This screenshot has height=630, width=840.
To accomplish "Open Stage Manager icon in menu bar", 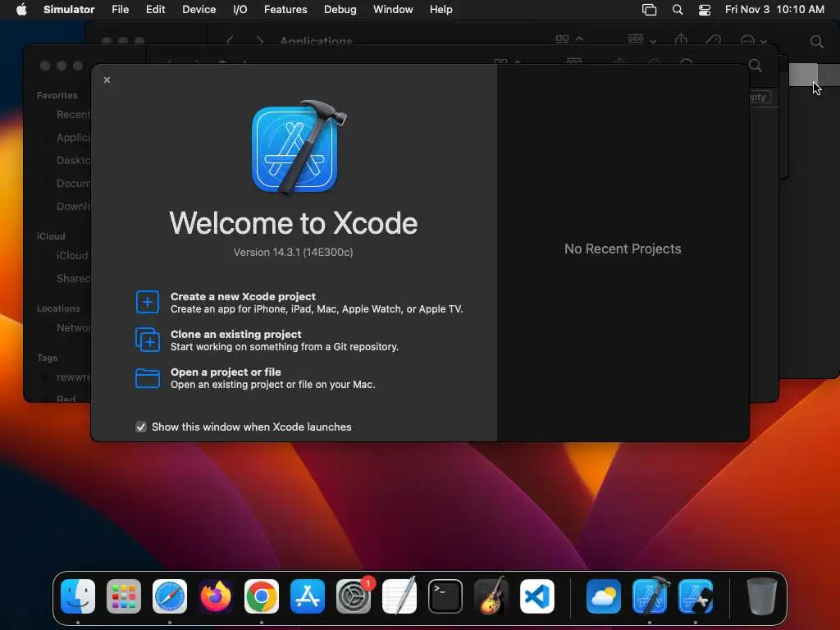I will pyautogui.click(x=650, y=10).
